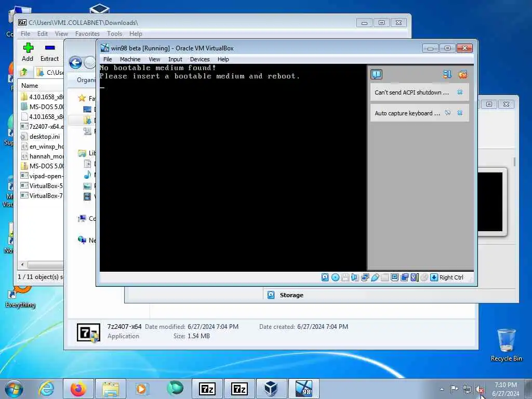Click the optical disk indicator in VirtualBox status bar
This screenshot has height=399, width=532.
tap(335, 277)
